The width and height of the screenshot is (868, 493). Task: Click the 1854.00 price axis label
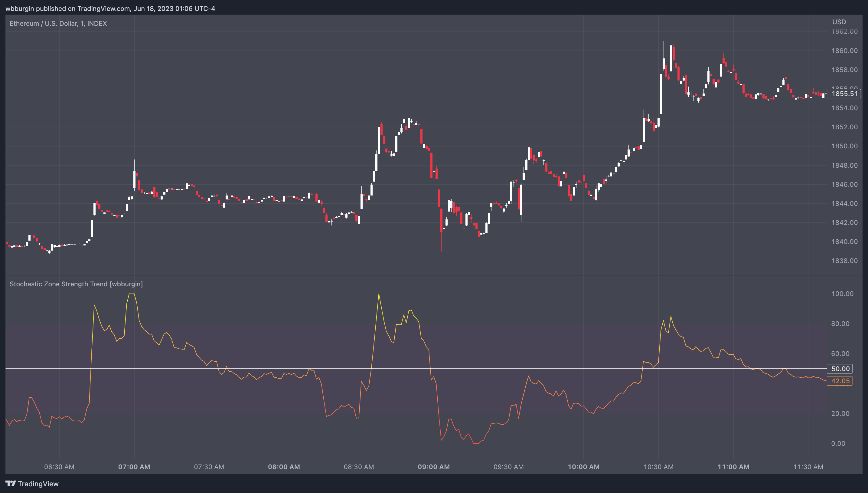coord(844,108)
